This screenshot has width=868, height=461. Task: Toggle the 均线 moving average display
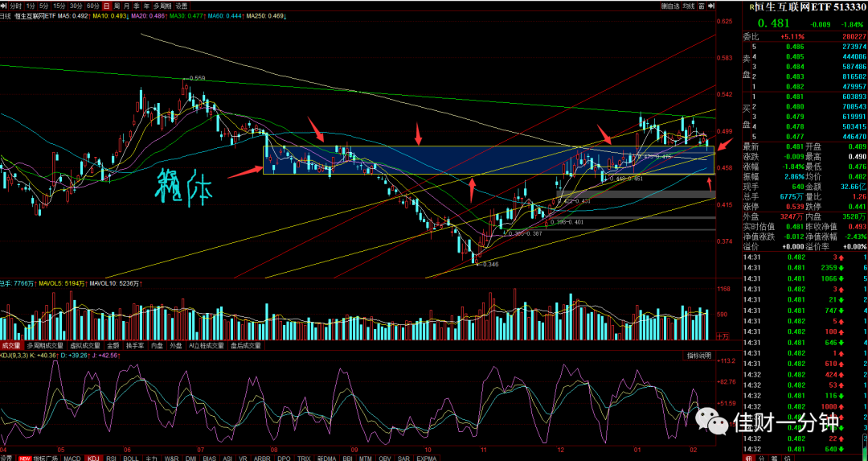coord(689,6)
